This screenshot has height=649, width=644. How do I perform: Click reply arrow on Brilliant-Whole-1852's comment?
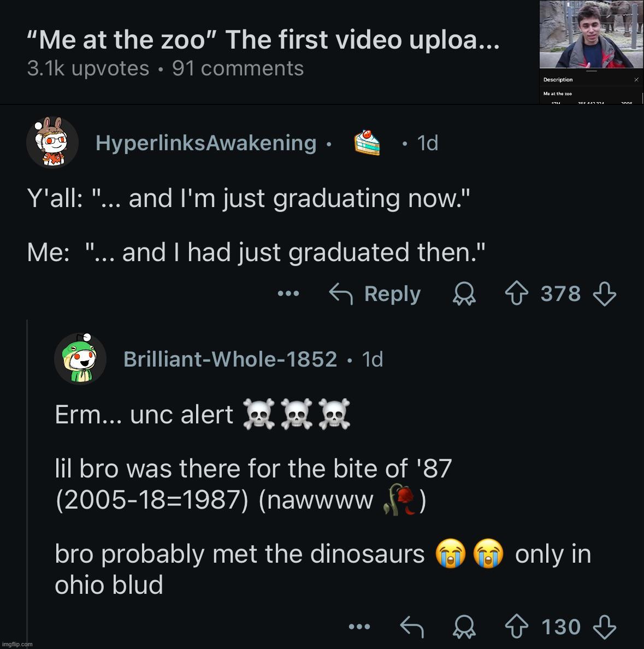coord(412,627)
